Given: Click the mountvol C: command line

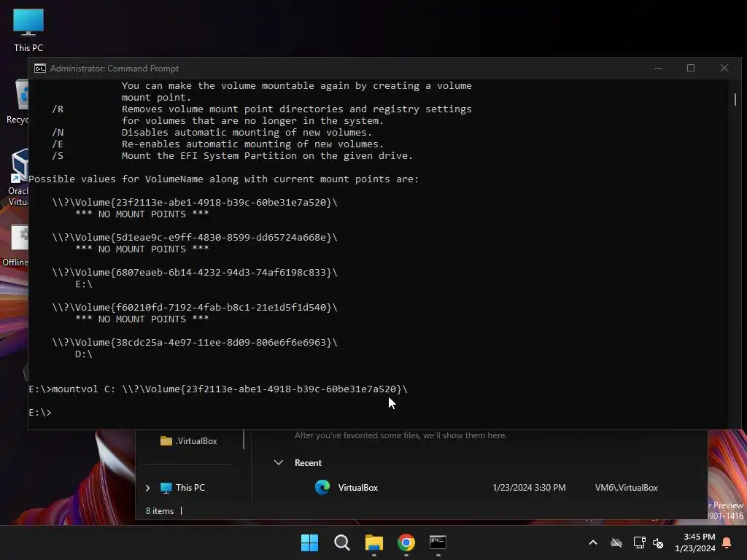Looking at the screenshot, I should tap(218, 389).
